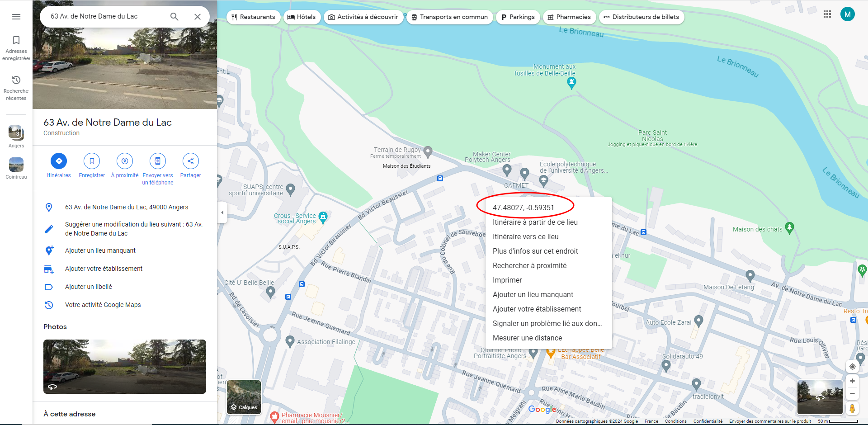Viewport: 868px width, 425px height.
Task: Open recent searches (Recherches récentes)
Action: (x=16, y=88)
